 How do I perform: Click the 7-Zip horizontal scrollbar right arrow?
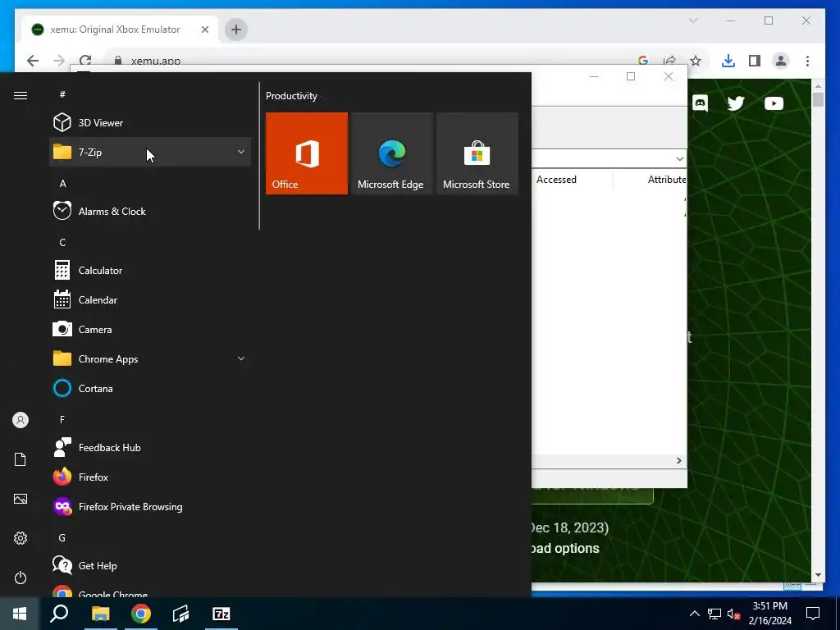pos(678,460)
